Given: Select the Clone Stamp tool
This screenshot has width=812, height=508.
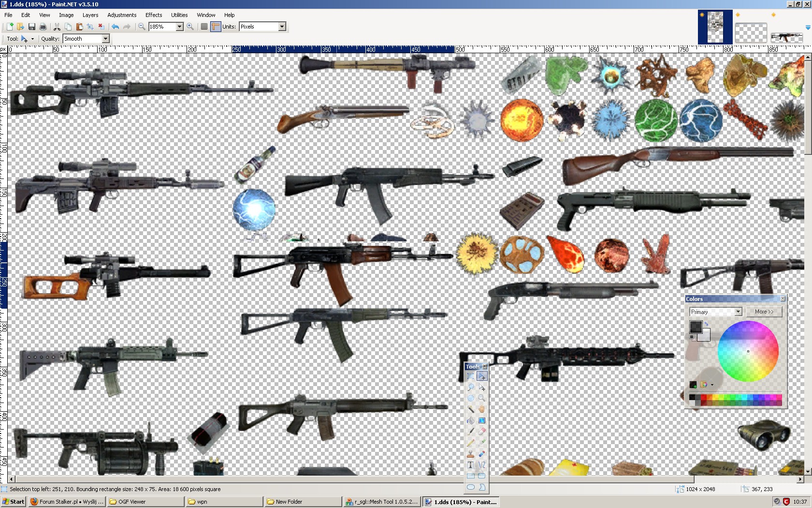Looking at the screenshot, I should coord(471,454).
